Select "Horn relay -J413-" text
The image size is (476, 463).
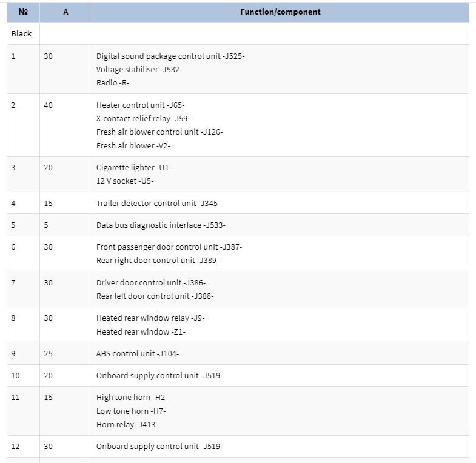tap(127, 424)
